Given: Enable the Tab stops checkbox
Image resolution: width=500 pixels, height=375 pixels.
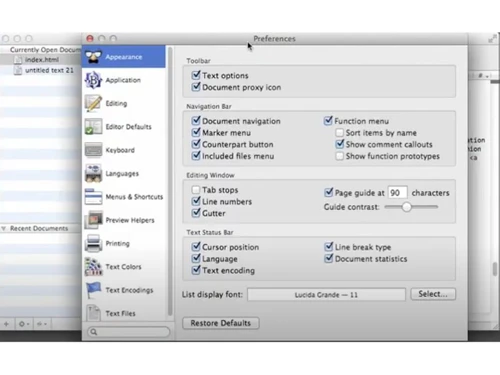Looking at the screenshot, I should tap(196, 190).
